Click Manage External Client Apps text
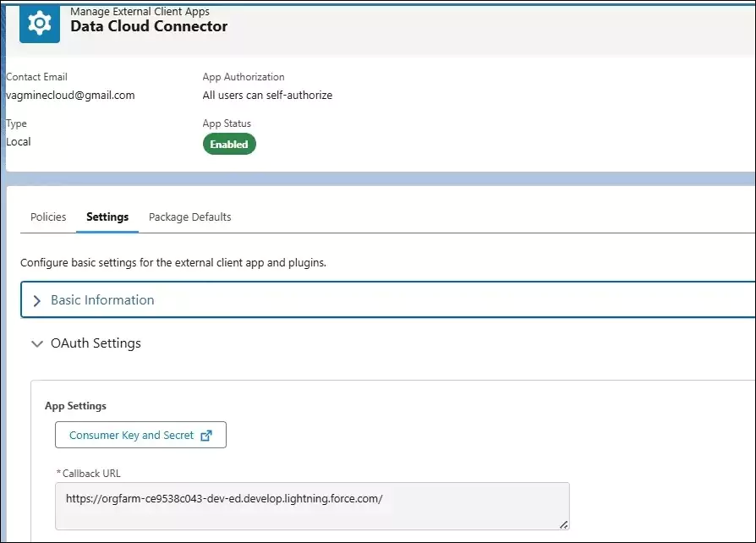This screenshot has height=543, width=756. 140,11
